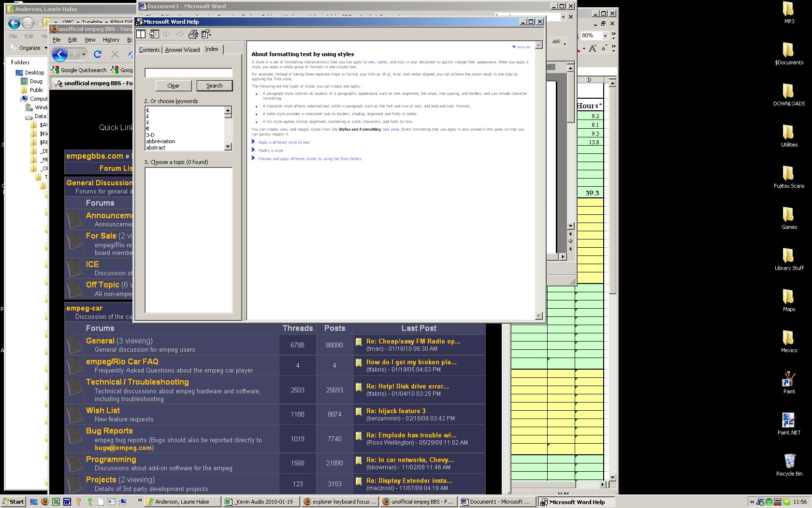Screen dimensions: 812x508
Task: Open the Projects forum link
Action: coord(101,479)
